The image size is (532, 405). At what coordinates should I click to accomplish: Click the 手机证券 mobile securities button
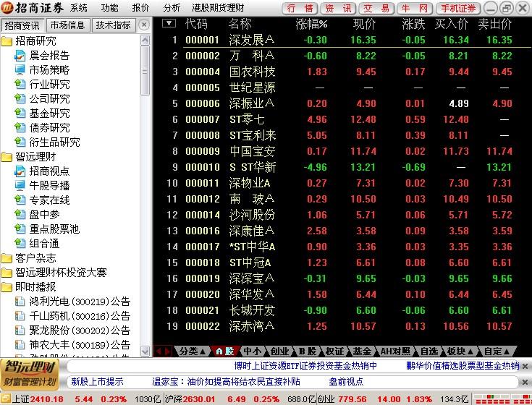[x=457, y=8]
